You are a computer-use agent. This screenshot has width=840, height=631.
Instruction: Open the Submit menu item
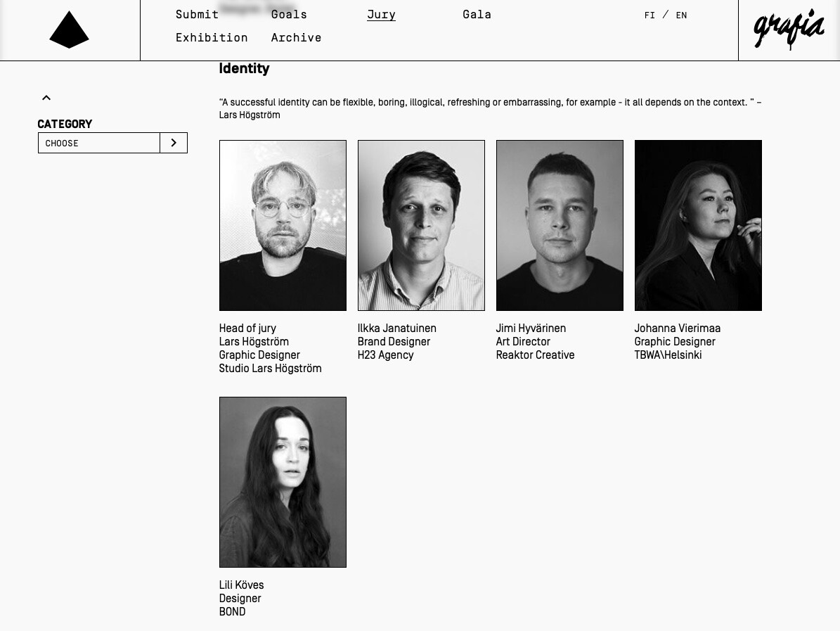pyautogui.click(x=197, y=15)
